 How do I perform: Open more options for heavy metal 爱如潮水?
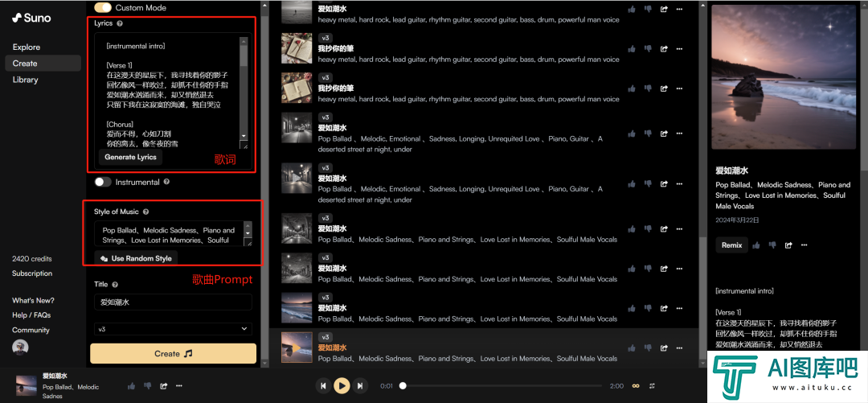coord(680,10)
